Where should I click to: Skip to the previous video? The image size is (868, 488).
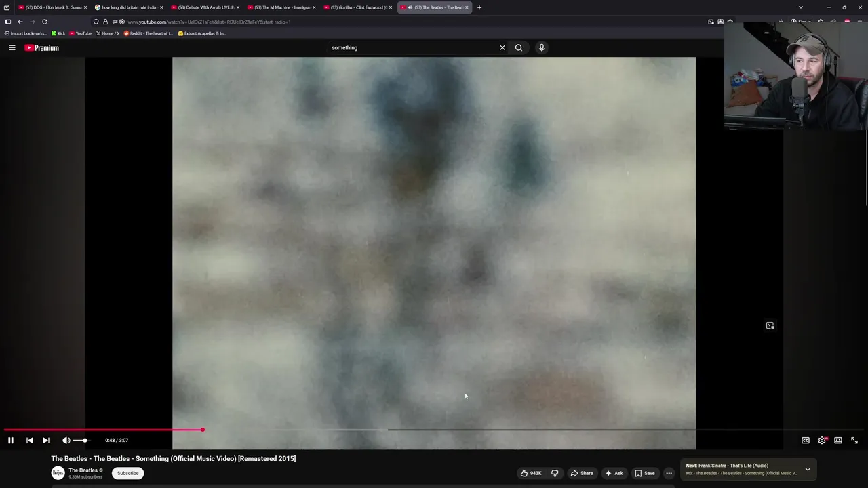[30, 441]
